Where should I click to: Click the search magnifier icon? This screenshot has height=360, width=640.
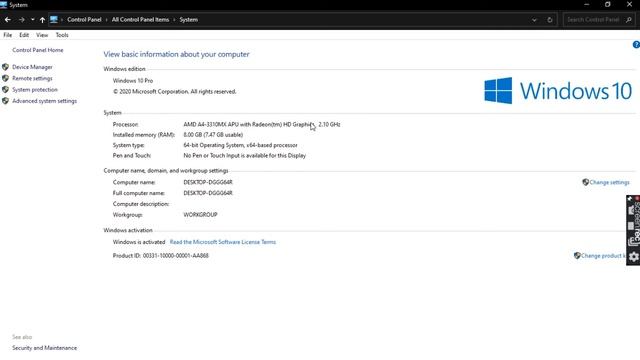(629, 20)
